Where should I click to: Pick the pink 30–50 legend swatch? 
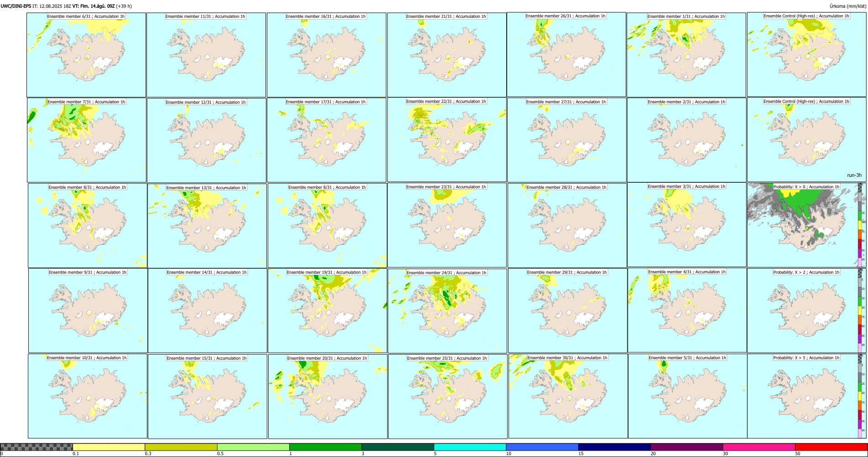pos(759,447)
